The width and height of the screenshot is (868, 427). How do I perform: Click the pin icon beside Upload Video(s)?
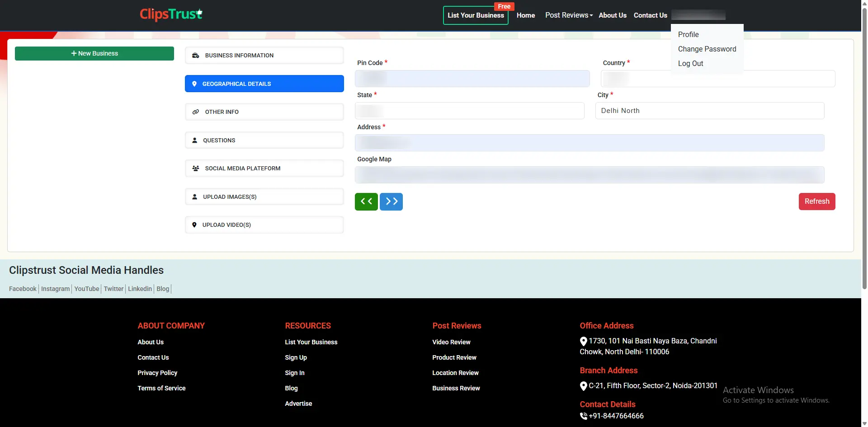[194, 225]
